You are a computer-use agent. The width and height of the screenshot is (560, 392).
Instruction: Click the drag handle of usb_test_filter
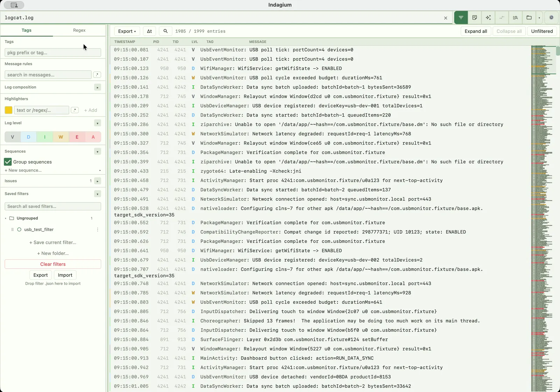pos(12,230)
